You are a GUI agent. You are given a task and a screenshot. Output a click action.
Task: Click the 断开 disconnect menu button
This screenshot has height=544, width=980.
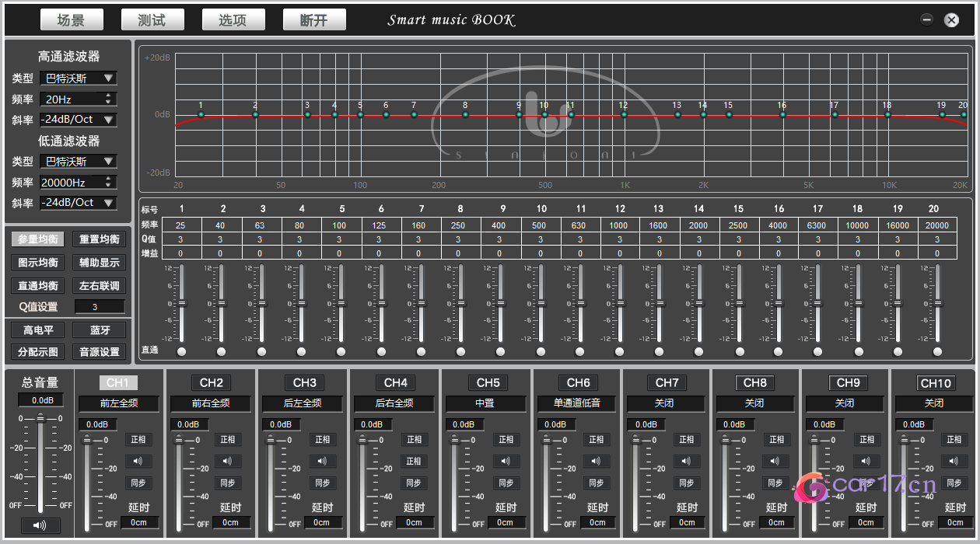314,20
